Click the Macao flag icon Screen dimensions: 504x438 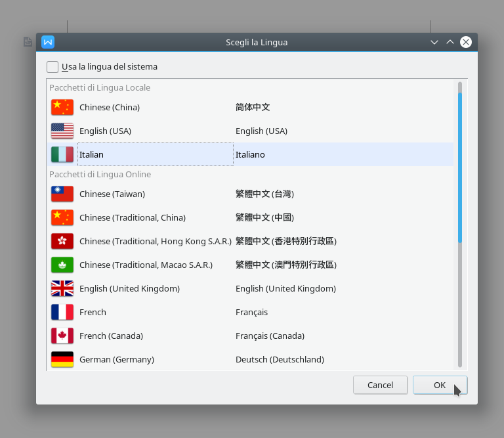(62, 265)
